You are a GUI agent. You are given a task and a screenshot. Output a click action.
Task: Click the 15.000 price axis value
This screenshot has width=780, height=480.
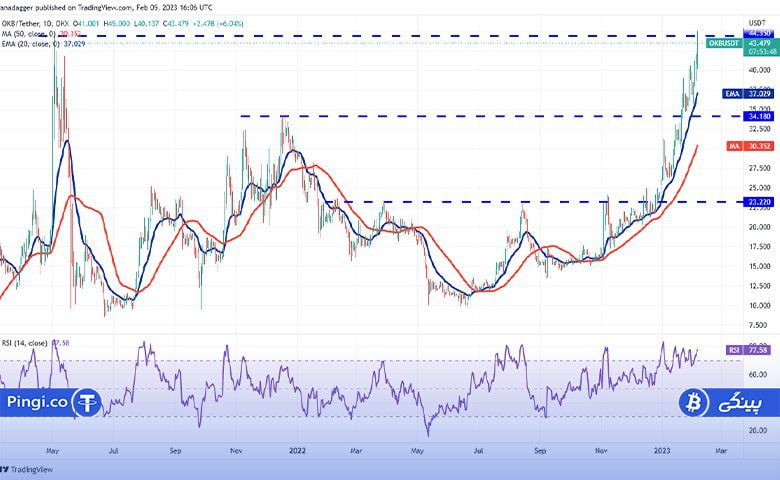click(x=760, y=266)
